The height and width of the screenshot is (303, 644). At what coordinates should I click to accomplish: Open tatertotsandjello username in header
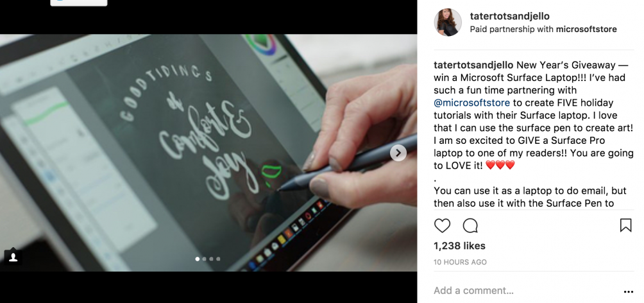510,17
